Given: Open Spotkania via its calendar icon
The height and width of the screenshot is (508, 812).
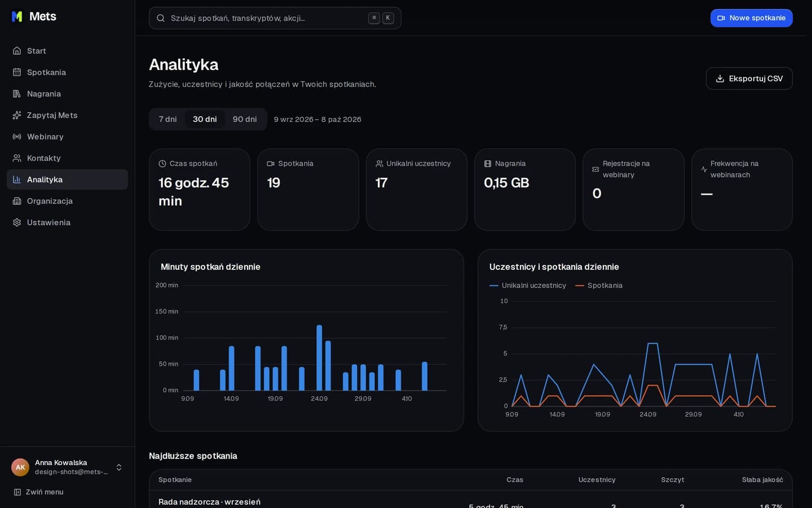Looking at the screenshot, I should coord(17,72).
